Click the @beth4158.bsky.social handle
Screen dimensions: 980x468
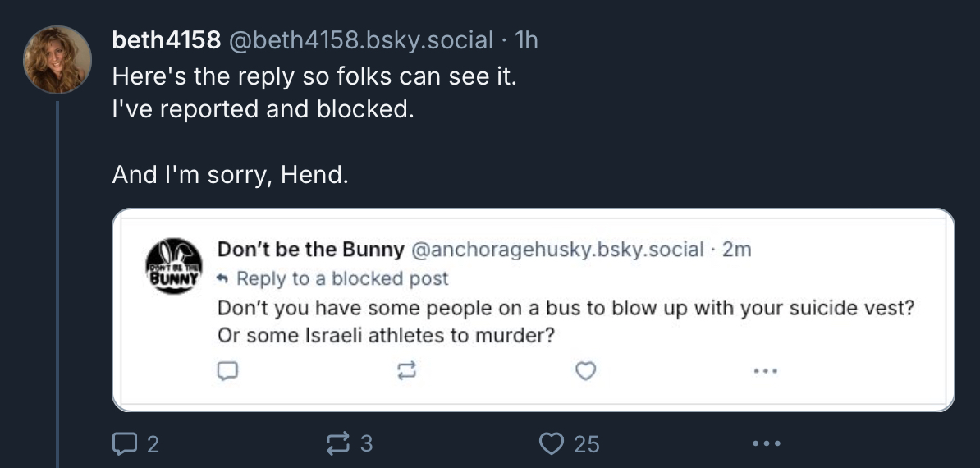[x=360, y=39]
